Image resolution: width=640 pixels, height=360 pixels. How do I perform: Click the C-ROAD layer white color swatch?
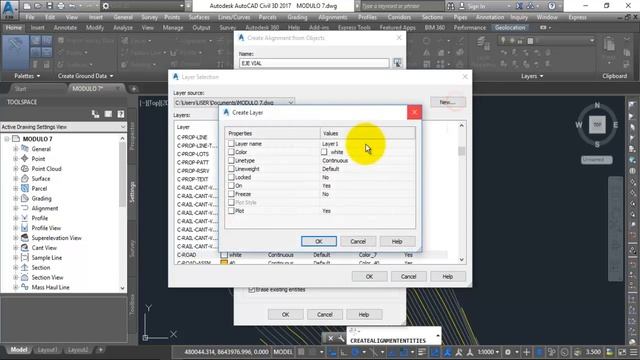click(224, 255)
